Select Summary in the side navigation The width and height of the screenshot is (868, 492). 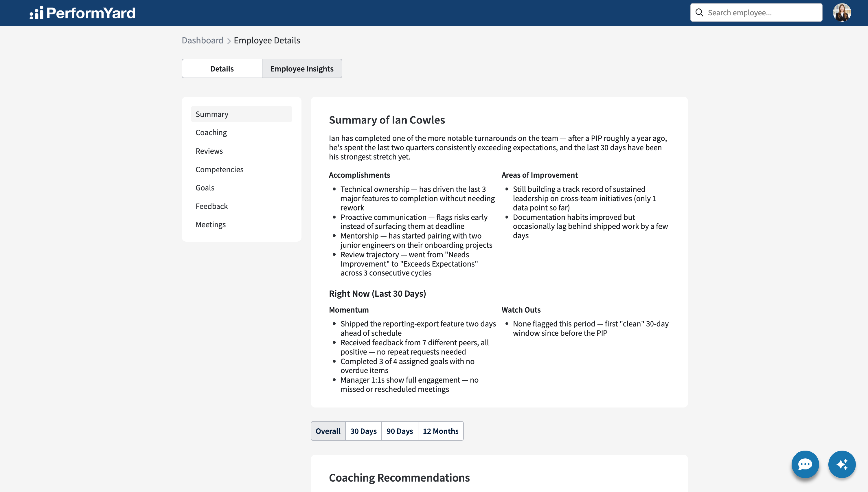(241, 114)
